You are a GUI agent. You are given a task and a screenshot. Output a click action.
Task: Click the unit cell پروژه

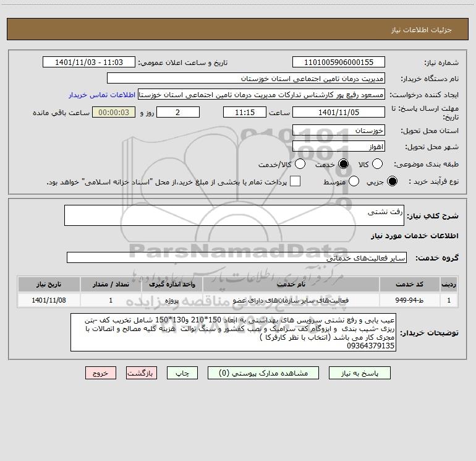coord(172,300)
